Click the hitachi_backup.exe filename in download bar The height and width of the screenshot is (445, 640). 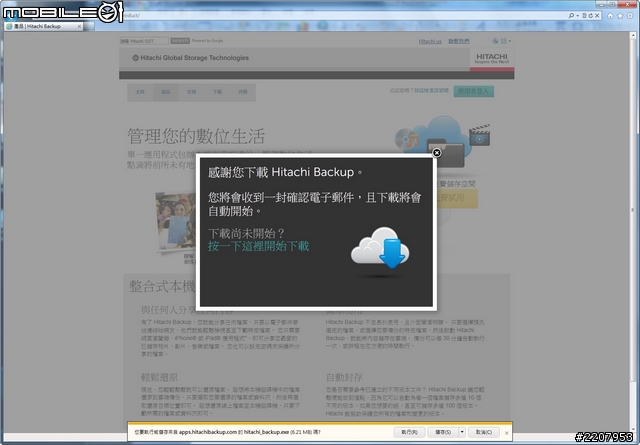click(266, 432)
